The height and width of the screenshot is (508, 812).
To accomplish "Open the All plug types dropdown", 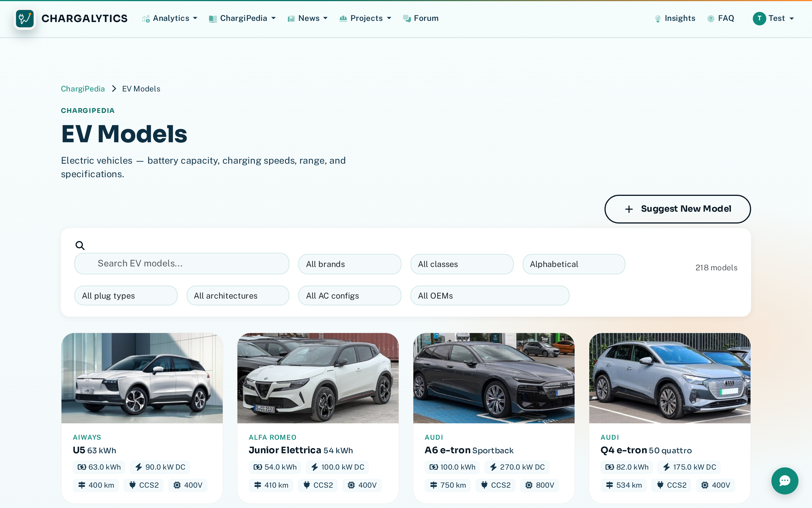I will click(126, 296).
